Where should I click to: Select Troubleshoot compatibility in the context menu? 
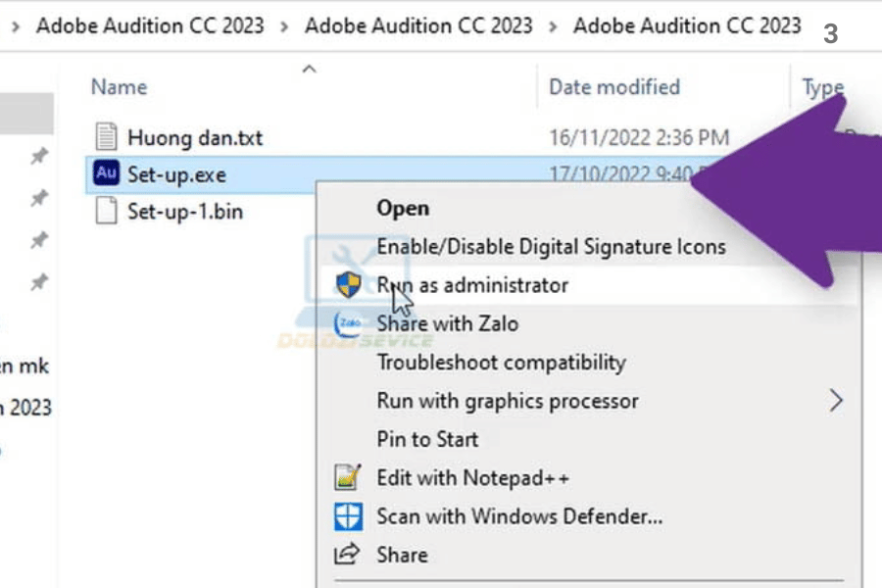coord(501,363)
